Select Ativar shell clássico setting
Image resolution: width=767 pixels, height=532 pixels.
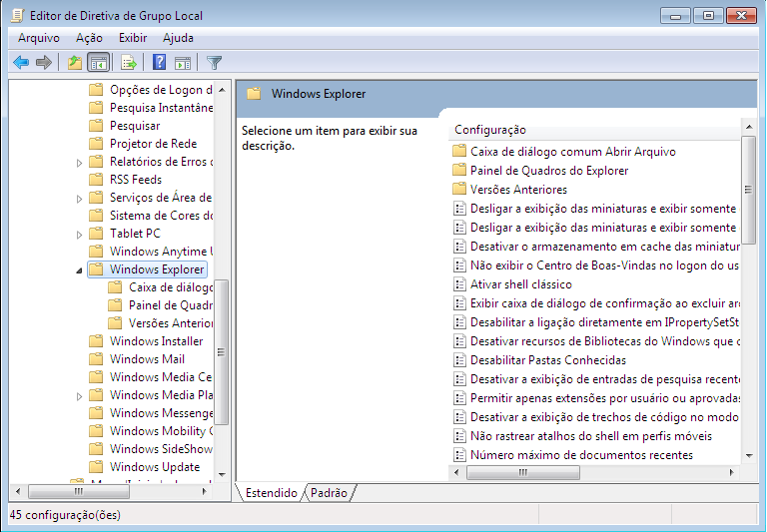tap(512, 284)
